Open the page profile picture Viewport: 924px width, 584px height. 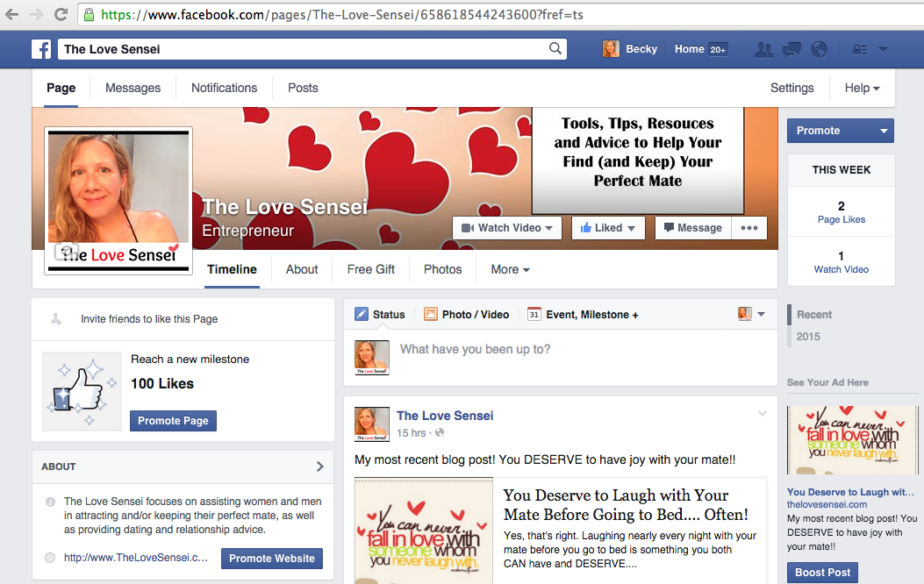(x=118, y=201)
